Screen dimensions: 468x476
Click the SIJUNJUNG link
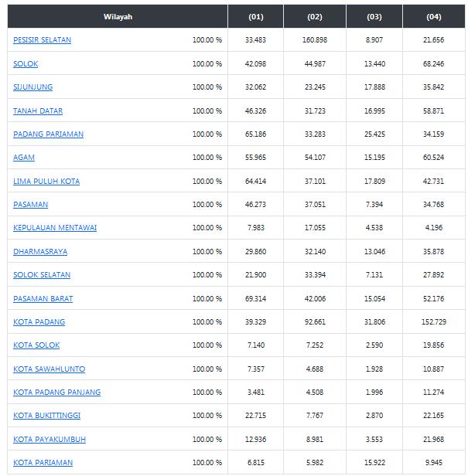pos(32,87)
